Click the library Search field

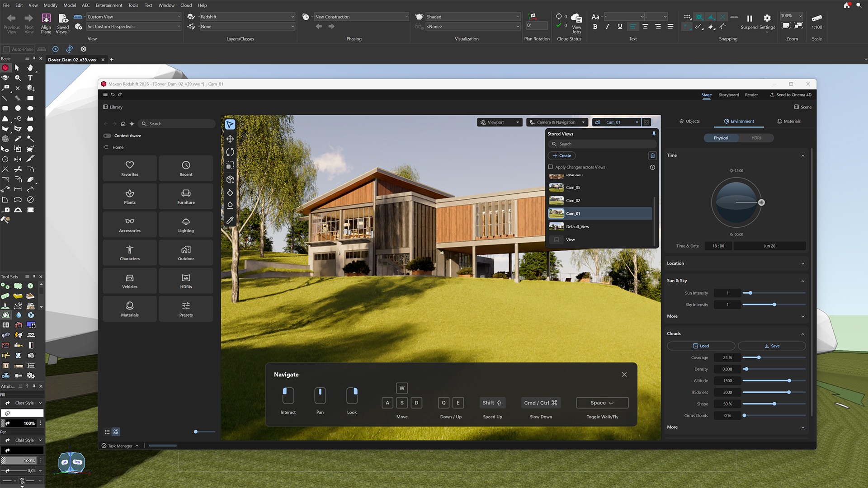176,124
